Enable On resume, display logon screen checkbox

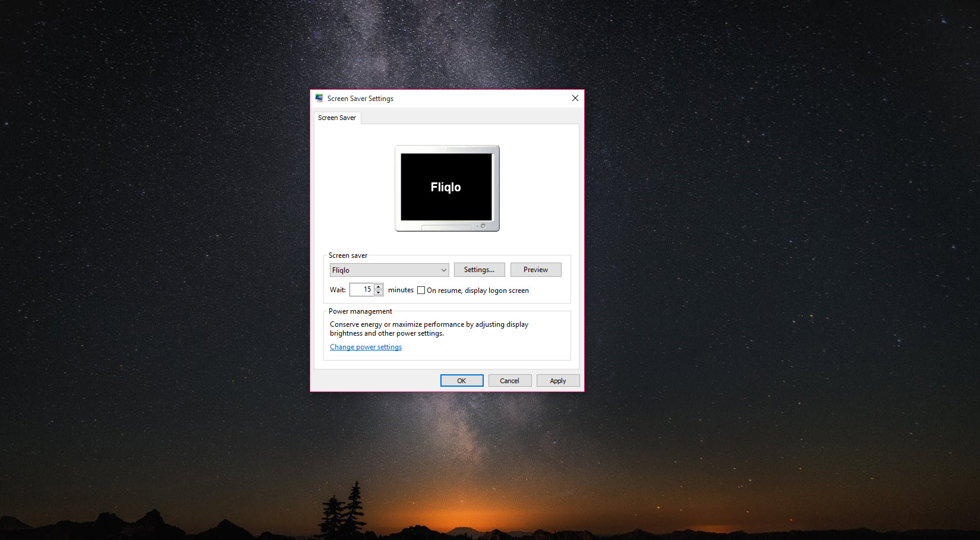[x=421, y=290]
